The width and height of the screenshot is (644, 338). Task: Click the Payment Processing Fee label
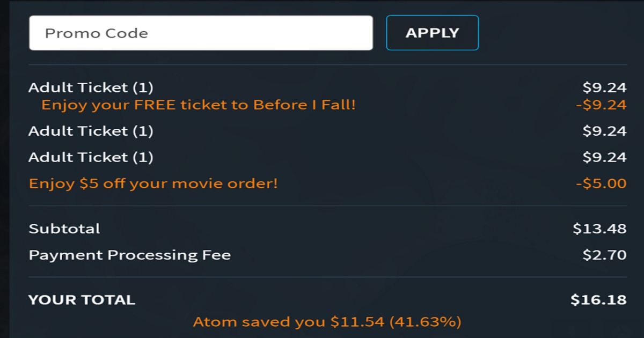130,255
